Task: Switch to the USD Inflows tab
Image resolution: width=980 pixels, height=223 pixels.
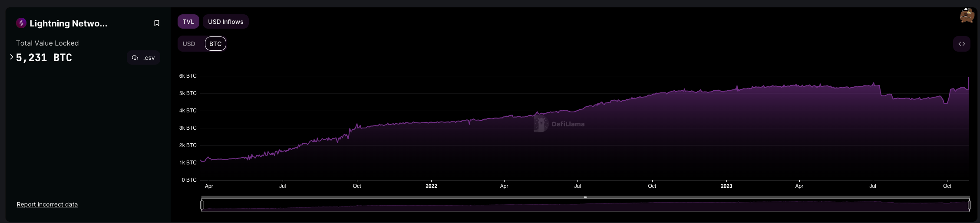Action: click(226, 22)
